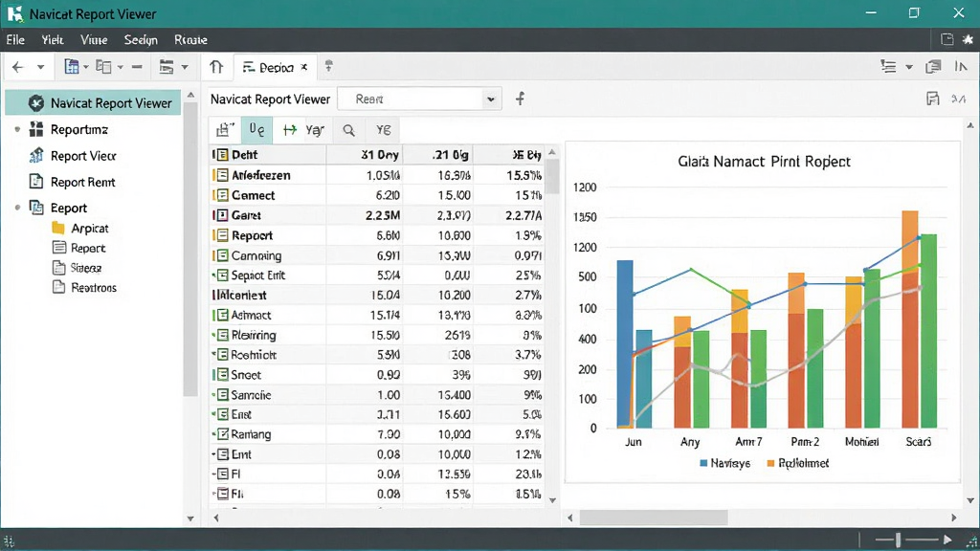Screen dimensions: 980x551
Task: Click the copy pages icon top right
Action: [x=933, y=66]
